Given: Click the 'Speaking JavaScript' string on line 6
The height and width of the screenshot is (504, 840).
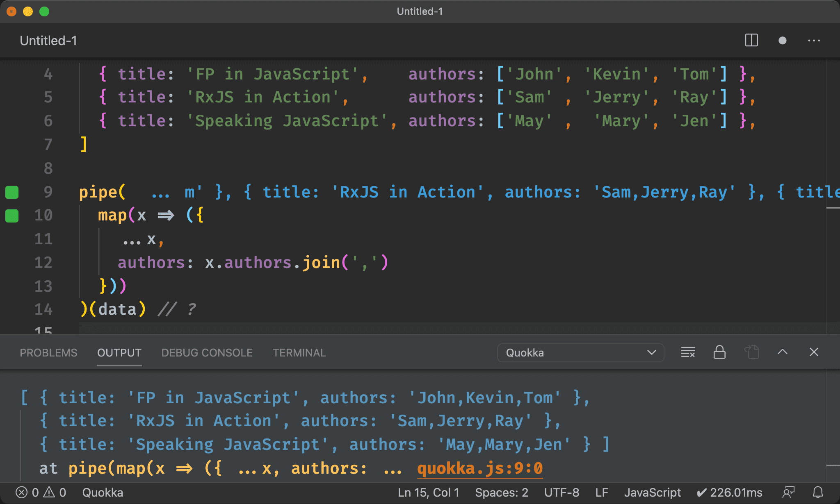Looking at the screenshot, I should coord(287,121).
